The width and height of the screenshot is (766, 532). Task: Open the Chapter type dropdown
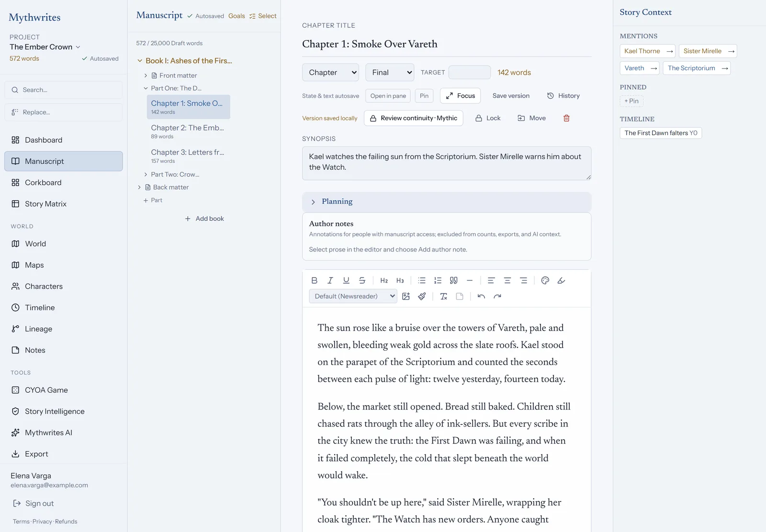[330, 72]
